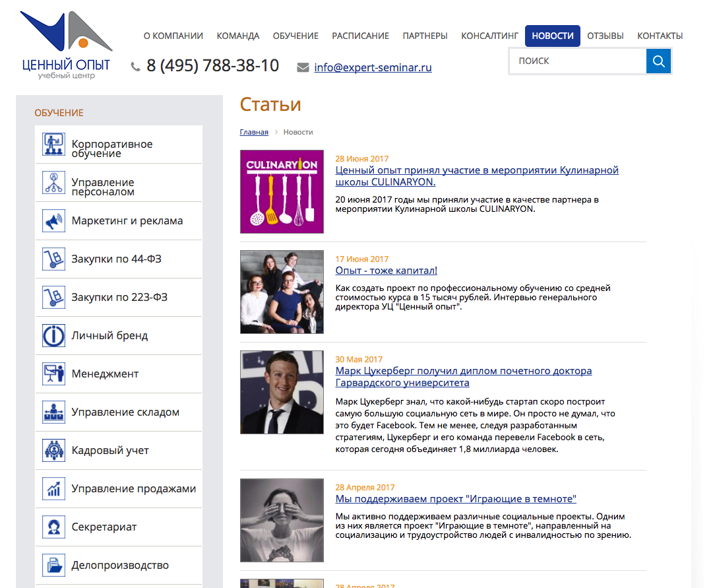Screen dimensions: 713x588
Task: Click the orange ОБУЧЕНИЕ sidebar heading
Action: pyautogui.click(x=59, y=113)
